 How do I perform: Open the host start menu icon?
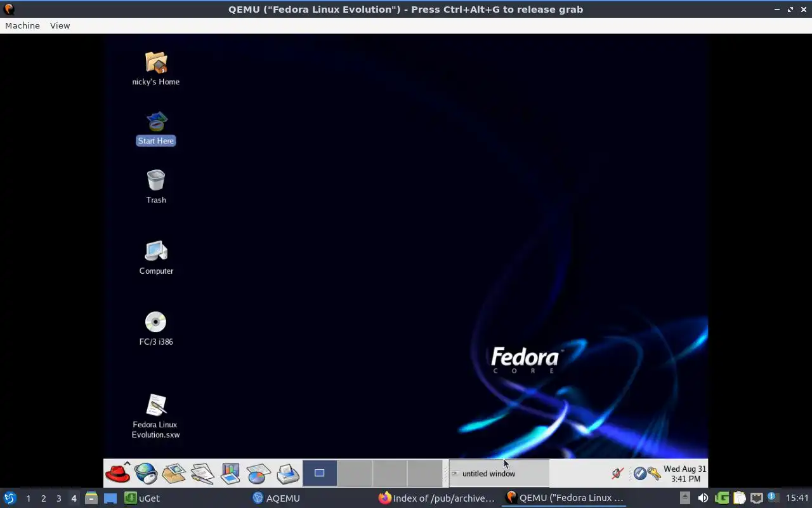click(x=10, y=498)
